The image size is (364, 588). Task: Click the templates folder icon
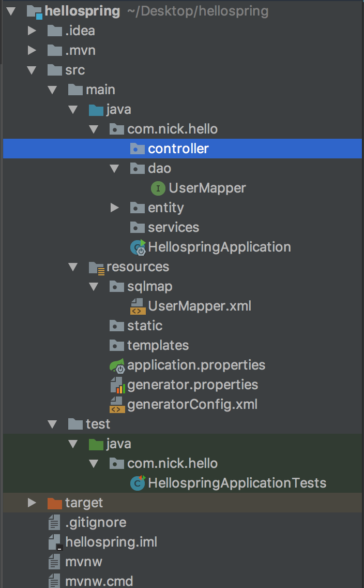click(x=117, y=345)
